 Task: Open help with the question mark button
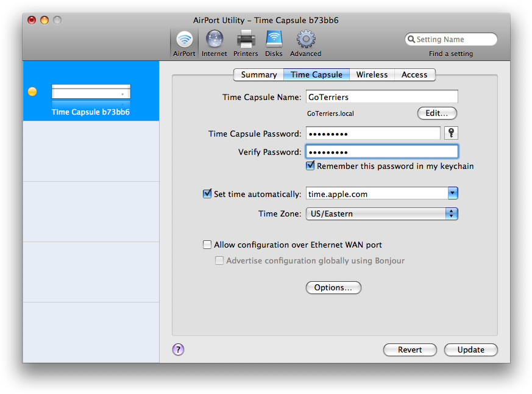point(178,349)
